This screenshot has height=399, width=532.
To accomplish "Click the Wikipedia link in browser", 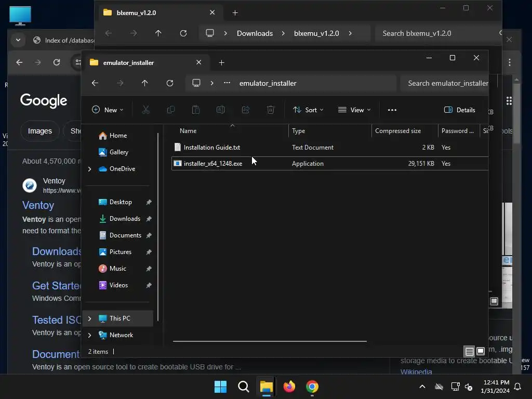I will (416, 371).
